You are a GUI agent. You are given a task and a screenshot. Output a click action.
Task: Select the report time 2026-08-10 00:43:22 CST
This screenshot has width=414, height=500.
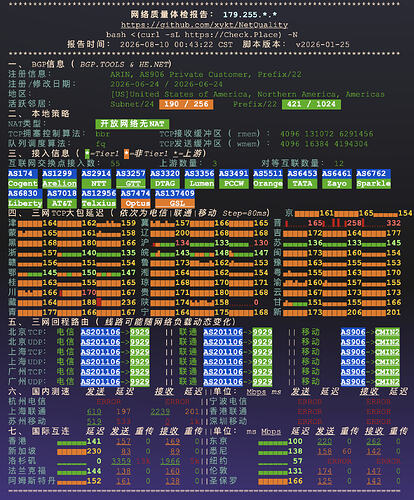point(176,44)
